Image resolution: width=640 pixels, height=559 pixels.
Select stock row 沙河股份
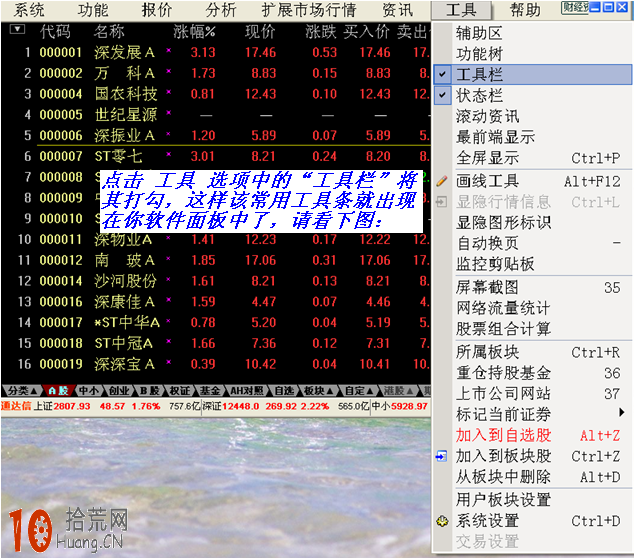(x=216, y=281)
